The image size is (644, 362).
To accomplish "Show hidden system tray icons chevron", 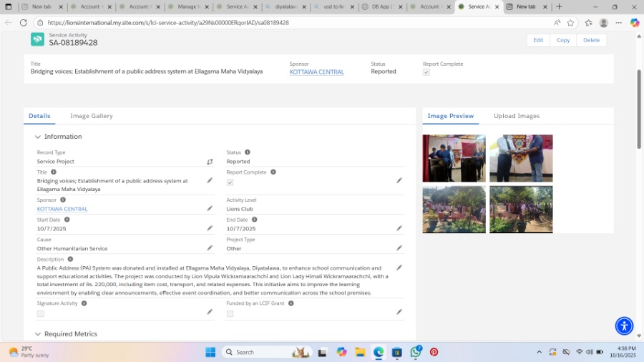I will (x=539, y=352).
